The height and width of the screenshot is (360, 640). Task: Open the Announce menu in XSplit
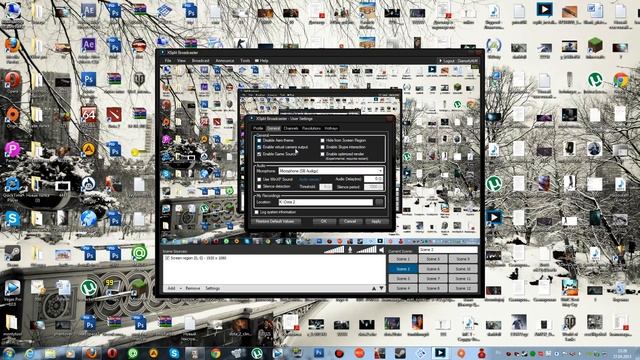(x=224, y=60)
